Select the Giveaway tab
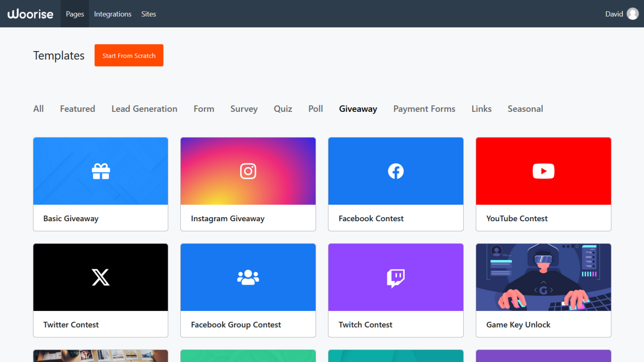Viewport: 644px width, 362px height. [358, 109]
